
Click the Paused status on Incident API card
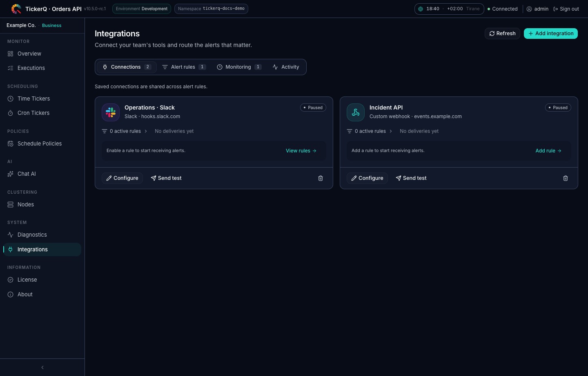(x=558, y=107)
